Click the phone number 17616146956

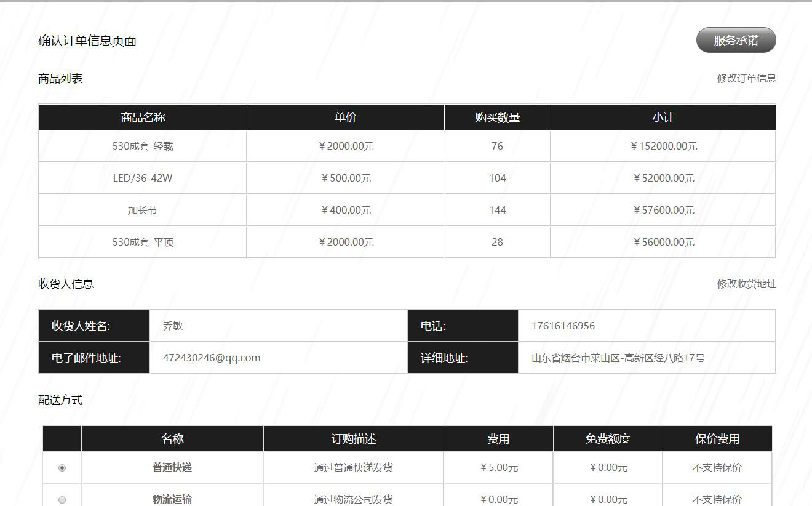[x=563, y=326]
